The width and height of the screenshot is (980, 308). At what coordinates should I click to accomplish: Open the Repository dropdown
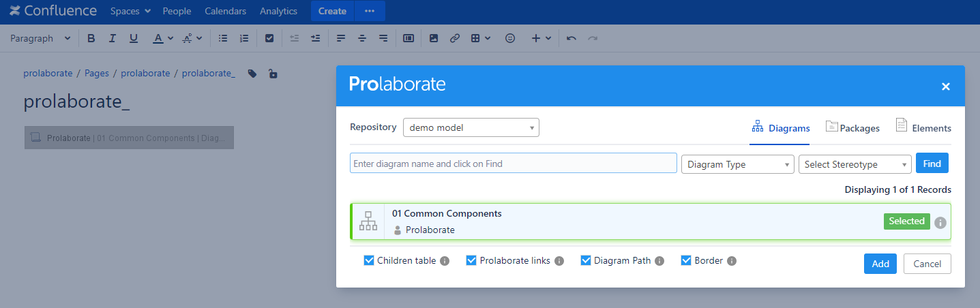[471, 127]
